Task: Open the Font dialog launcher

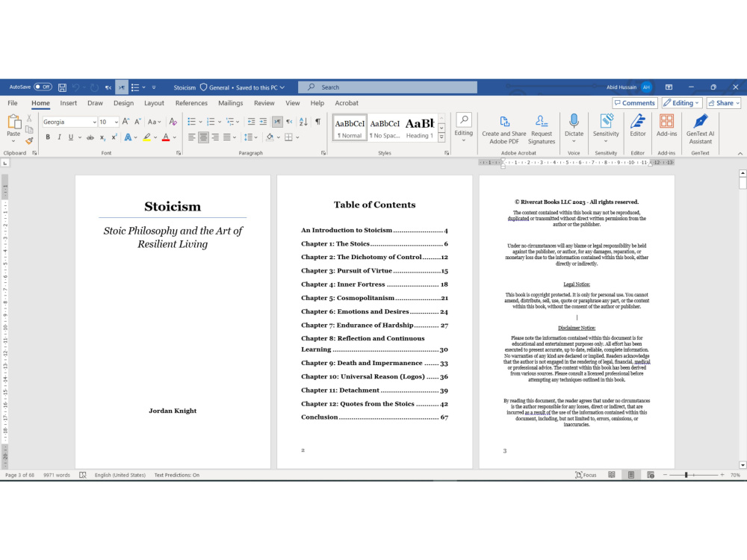Action: coord(179,153)
